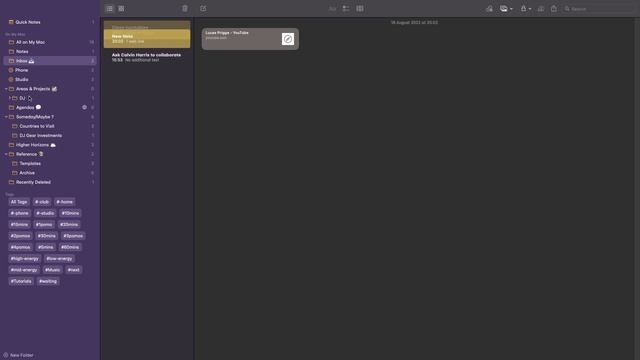
Task: Filter by #-studio tag
Action: pyautogui.click(x=45, y=213)
